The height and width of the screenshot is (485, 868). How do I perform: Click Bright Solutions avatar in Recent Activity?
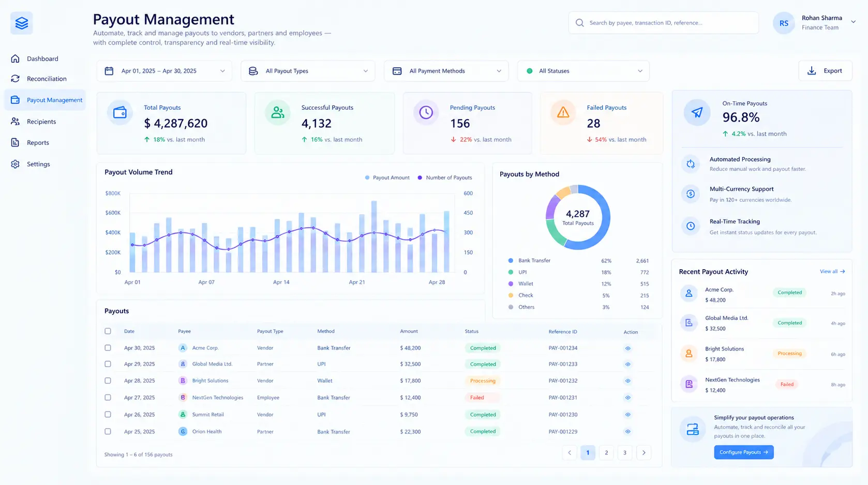click(x=689, y=354)
